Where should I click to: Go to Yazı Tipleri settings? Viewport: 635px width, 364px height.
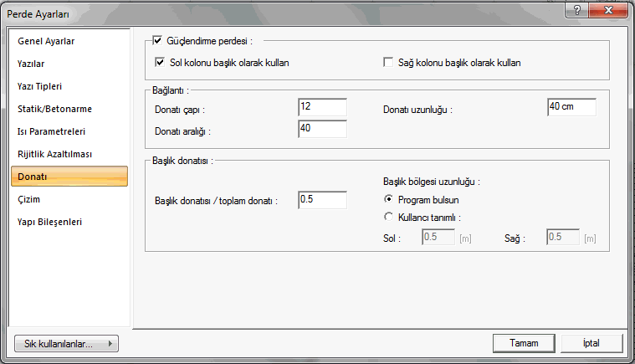click(x=69, y=87)
